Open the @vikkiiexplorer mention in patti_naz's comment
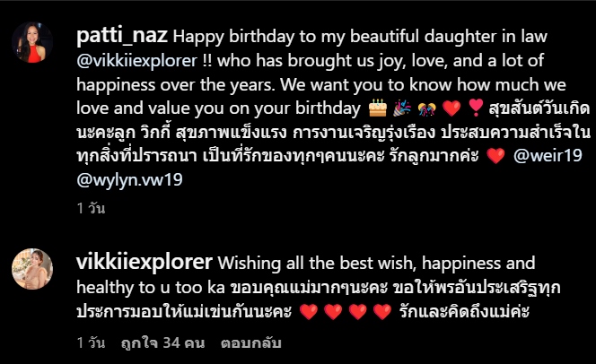Viewport: 596px width, 364px height. [136, 60]
